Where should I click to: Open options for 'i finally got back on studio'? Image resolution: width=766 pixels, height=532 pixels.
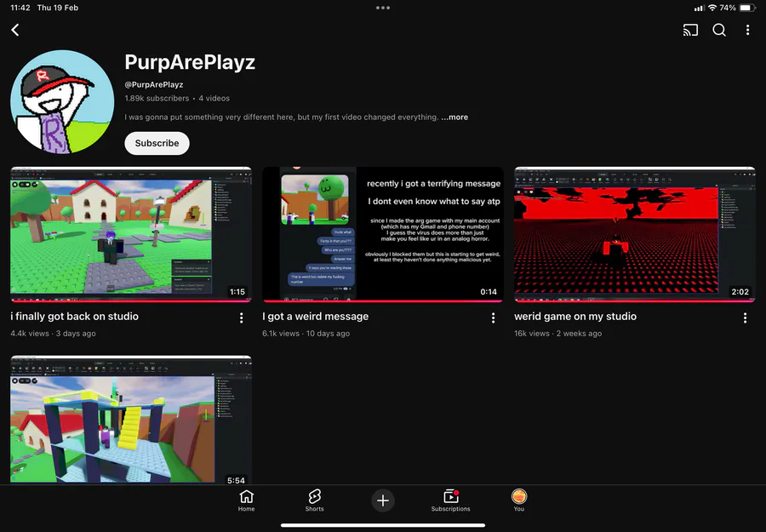pyautogui.click(x=242, y=318)
